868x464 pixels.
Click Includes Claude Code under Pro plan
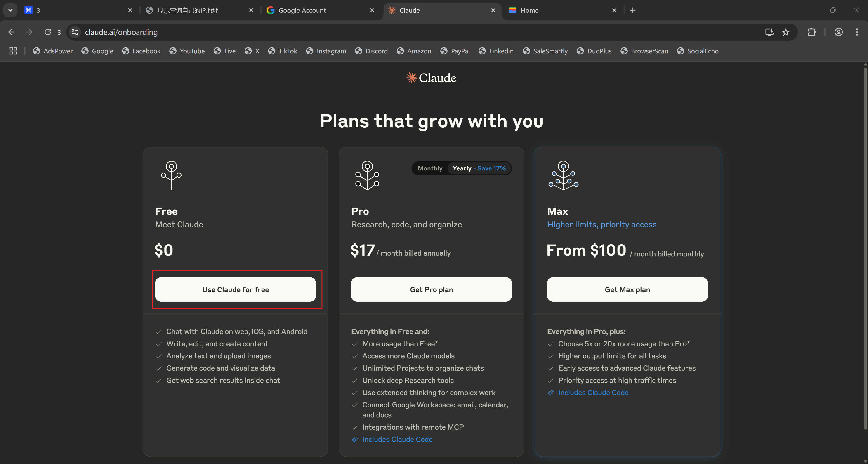pyautogui.click(x=397, y=439)
